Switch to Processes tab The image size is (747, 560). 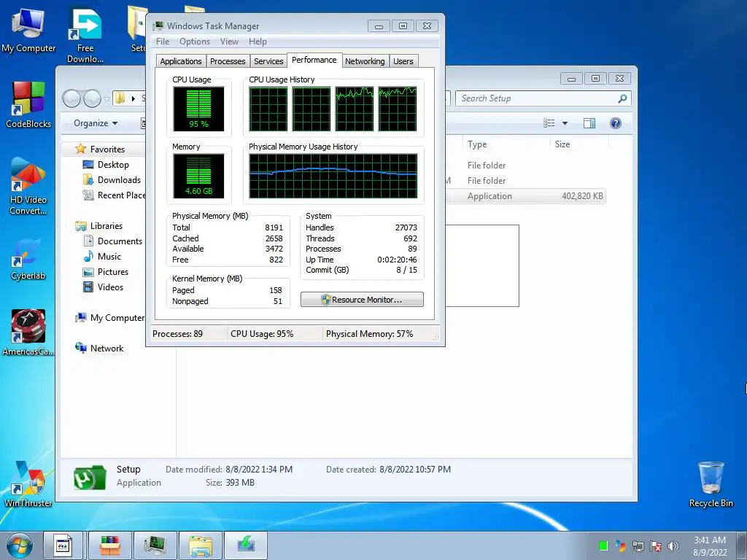228,61
